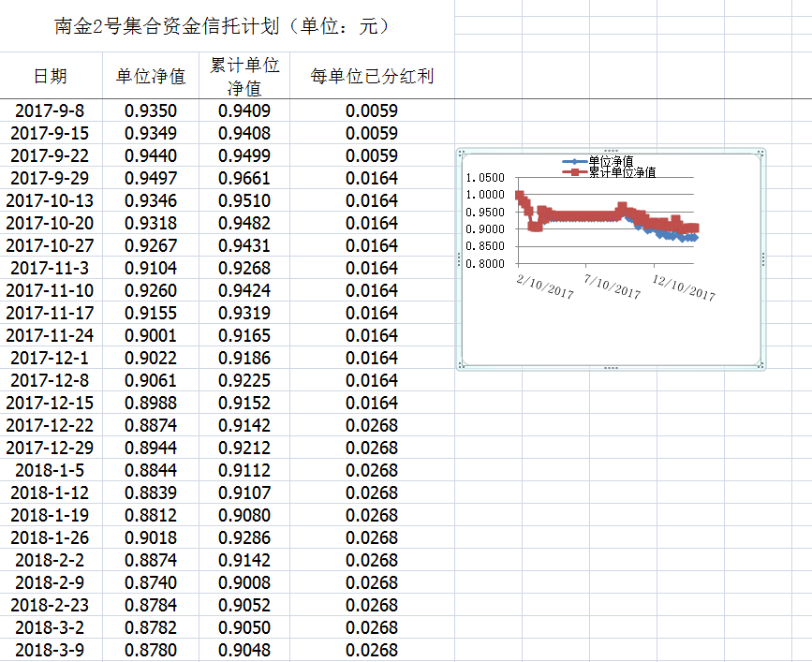Click the chart's bottom-center resize handle

click(x=611, y=368)
